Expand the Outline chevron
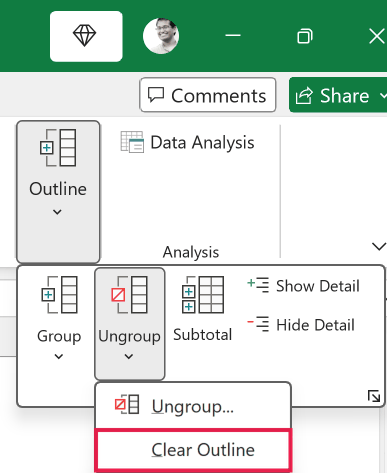The image size is (387, 473). (57, 212)
